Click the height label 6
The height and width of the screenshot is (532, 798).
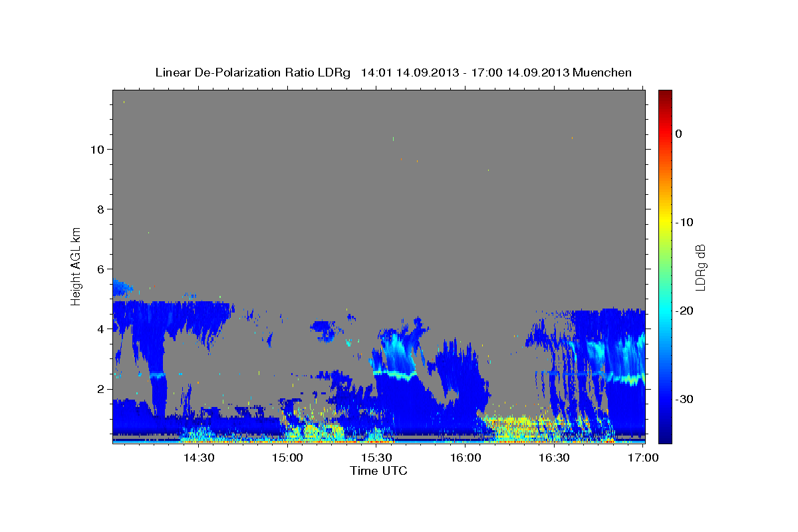click(100, 269)
